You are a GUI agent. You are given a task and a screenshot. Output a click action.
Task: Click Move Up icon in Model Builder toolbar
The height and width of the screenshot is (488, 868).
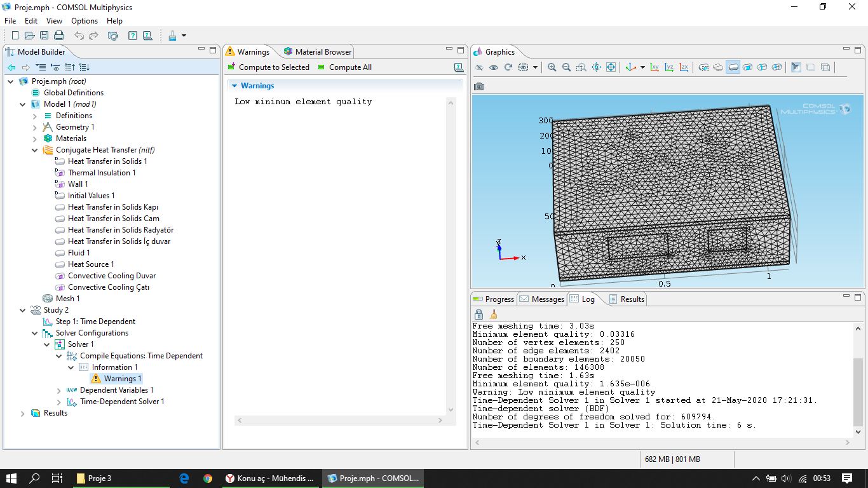pyautogui.click(x=70, y=67)
